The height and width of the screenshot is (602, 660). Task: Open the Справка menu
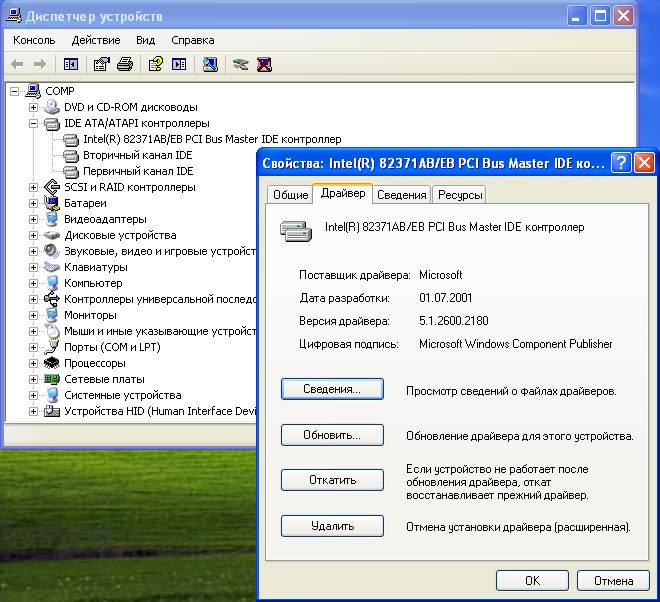[x=192, y=40]
